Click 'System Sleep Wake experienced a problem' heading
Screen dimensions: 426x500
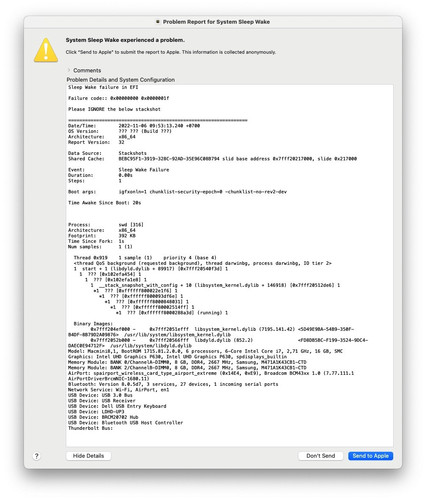[125, 40]
